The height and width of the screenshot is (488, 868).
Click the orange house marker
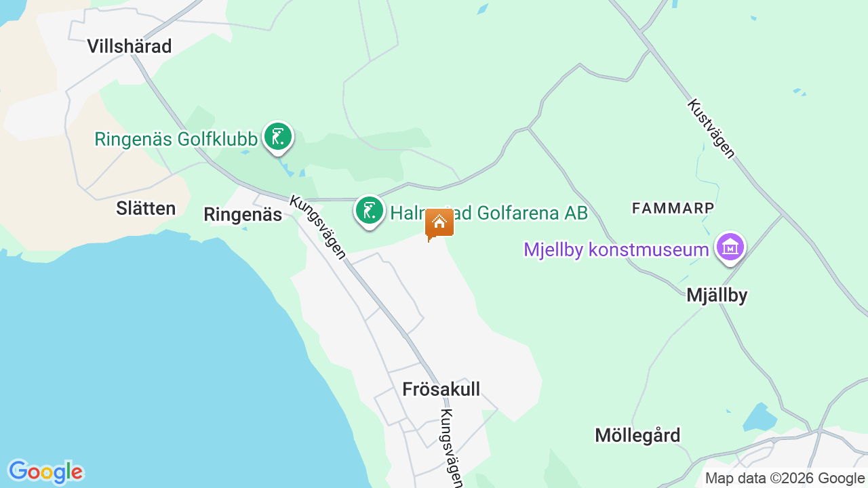(x=439, y=224)
